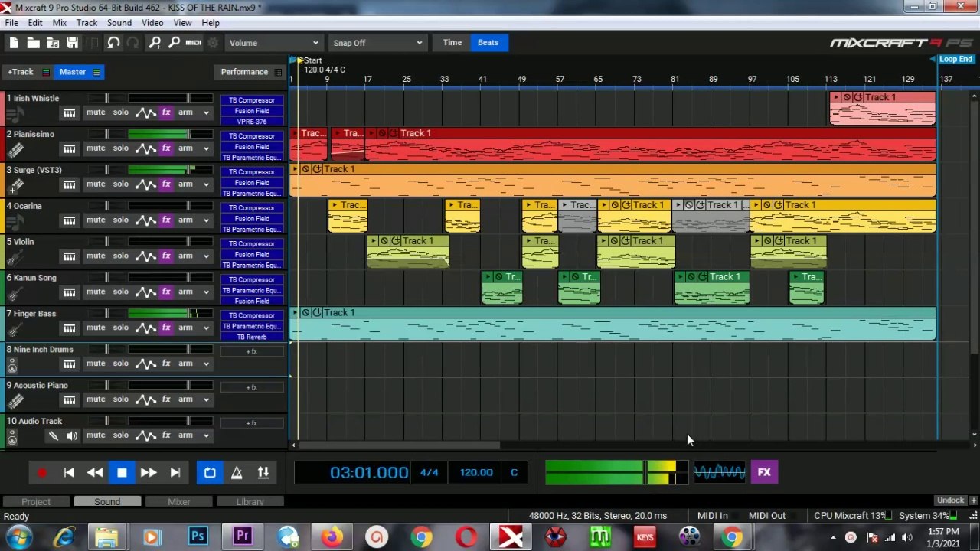Click the red Record button
The width and height of the screenshot is (980, 551).
42,473
